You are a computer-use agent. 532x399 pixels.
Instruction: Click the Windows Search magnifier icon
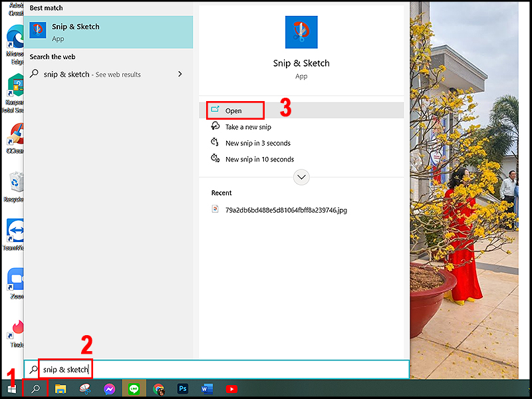(x=35, y=388)
